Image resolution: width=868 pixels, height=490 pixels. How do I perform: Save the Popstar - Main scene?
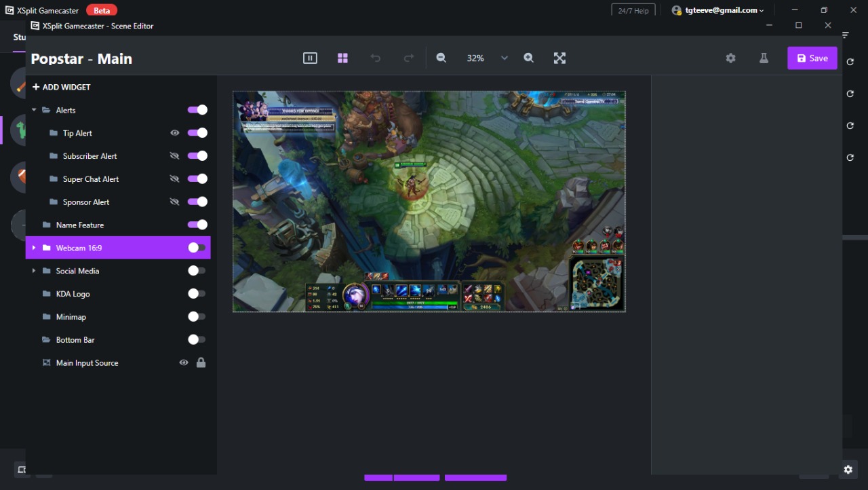812,58
